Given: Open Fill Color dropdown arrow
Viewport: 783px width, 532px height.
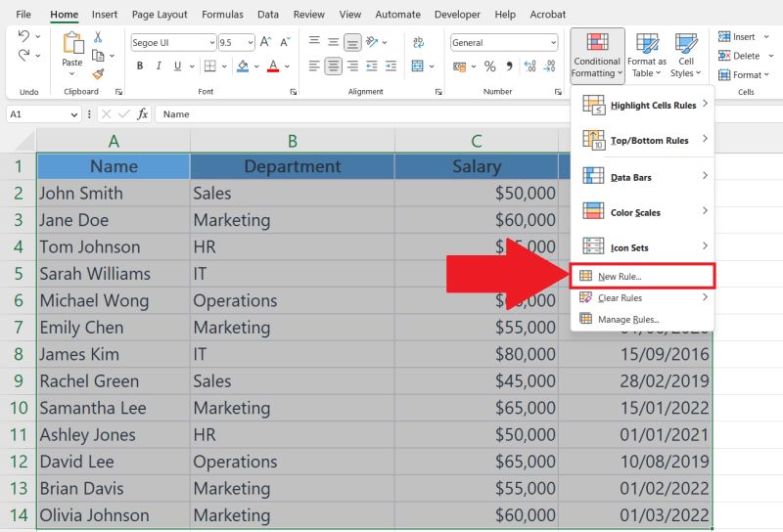Looking at the screenshot, I should click(256, 66).
